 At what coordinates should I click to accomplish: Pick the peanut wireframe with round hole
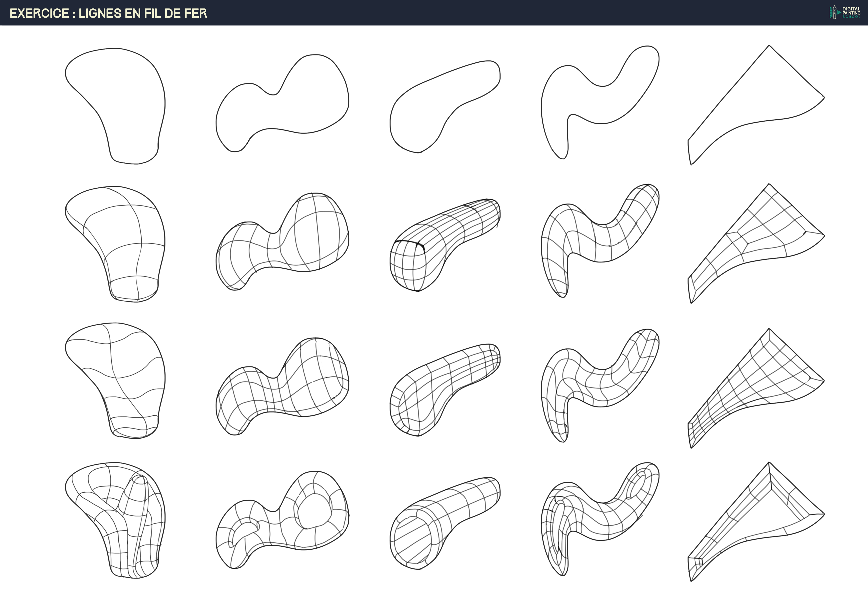pyautogui.click(x=282, y=520)
